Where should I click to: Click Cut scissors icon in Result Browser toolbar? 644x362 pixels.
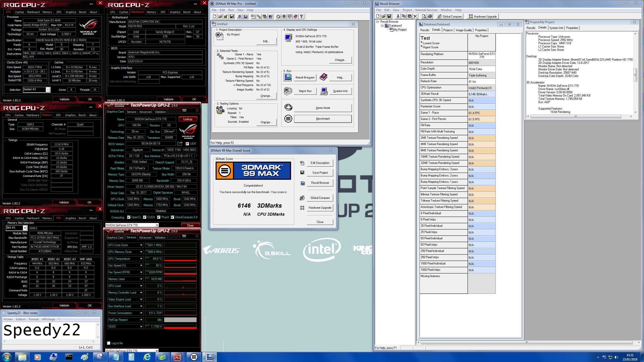point(398,16)
